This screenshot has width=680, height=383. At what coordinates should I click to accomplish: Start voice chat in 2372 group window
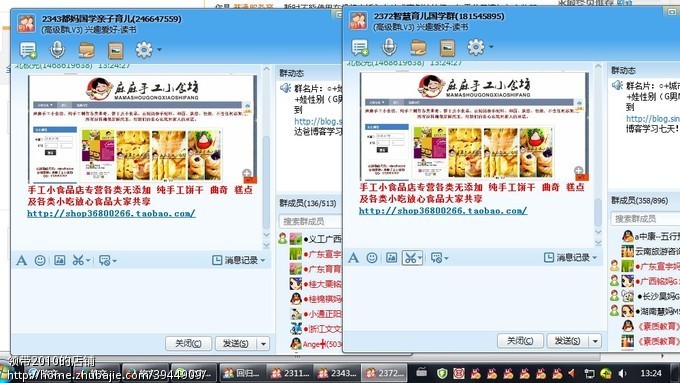389,47
